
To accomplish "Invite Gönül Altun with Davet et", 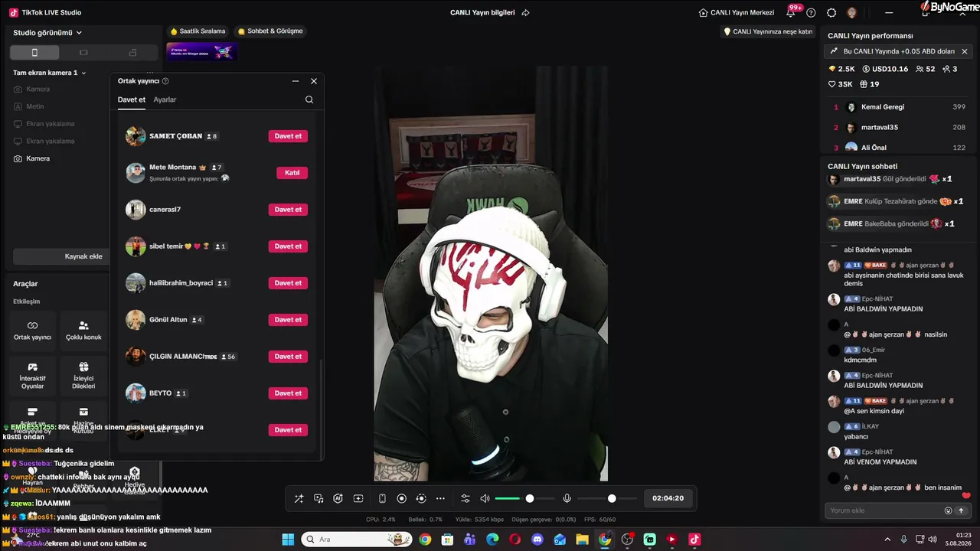I will tap(288, 320).
